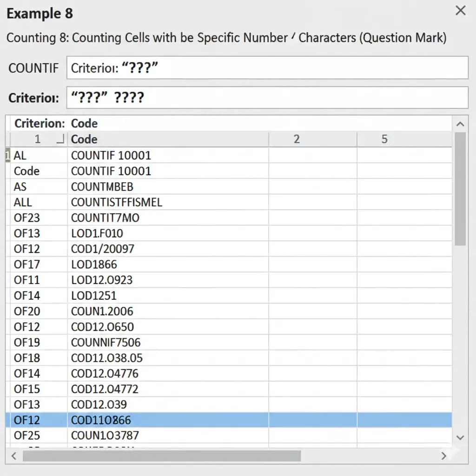The width and height of the screenshot is (476, 476).
Task: Click the COUNTIF criterion input field
Action: [x=267, y=68]
